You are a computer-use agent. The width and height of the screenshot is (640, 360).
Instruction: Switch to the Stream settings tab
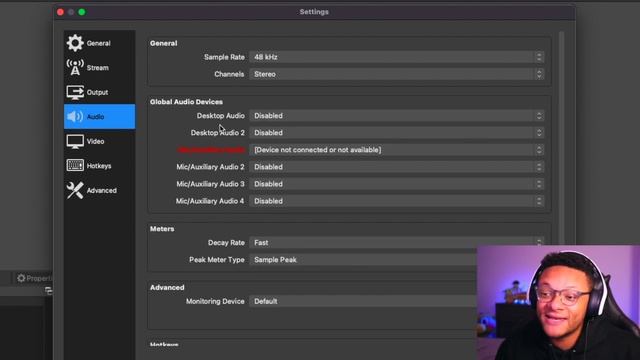(99, 67)
